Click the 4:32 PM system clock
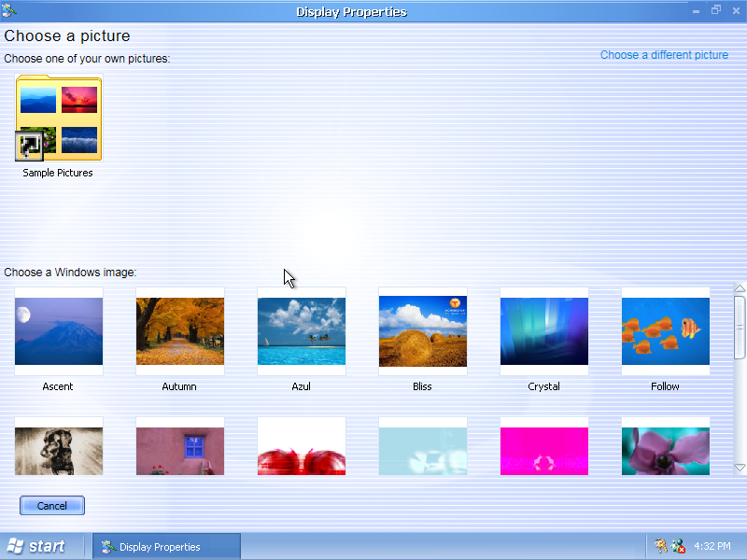Image resolution: width=747 pixels, height=560 pixels. click(x=712, y=546)
